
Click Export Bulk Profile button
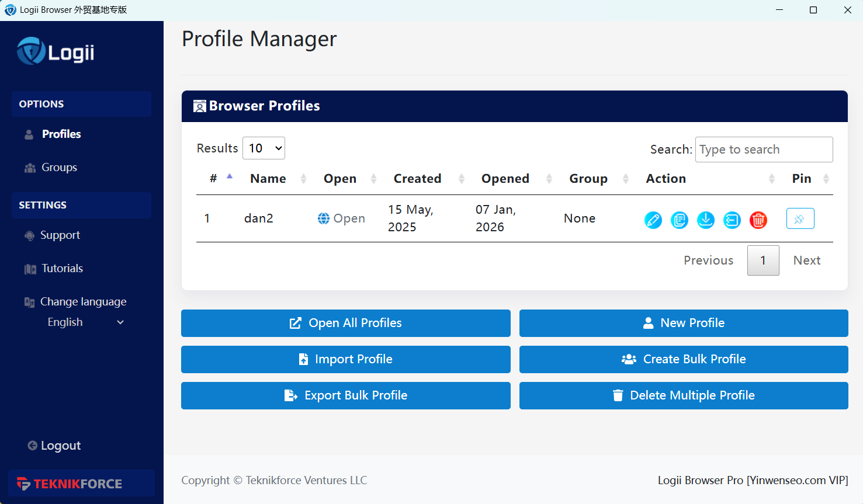(345, 395)
